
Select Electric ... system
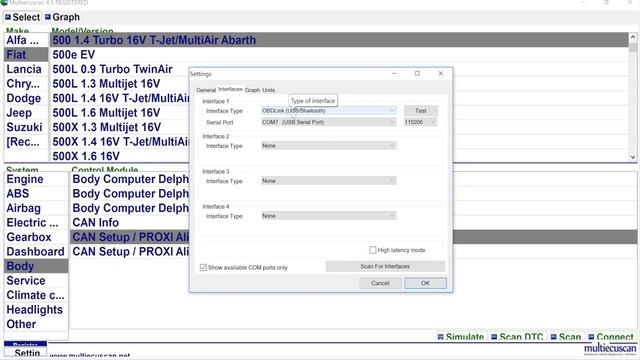(x=36, y=222)
